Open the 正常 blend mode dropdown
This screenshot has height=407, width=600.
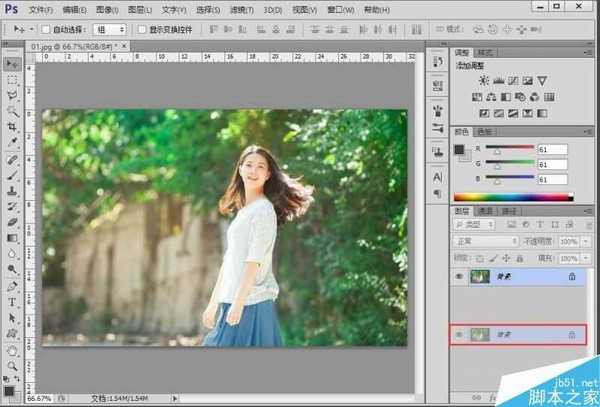[484, 241]
